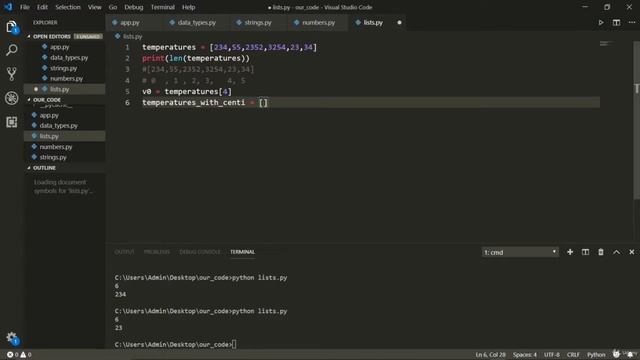Open the View menu
640x360 pixels.
click(x=95, y=7)
